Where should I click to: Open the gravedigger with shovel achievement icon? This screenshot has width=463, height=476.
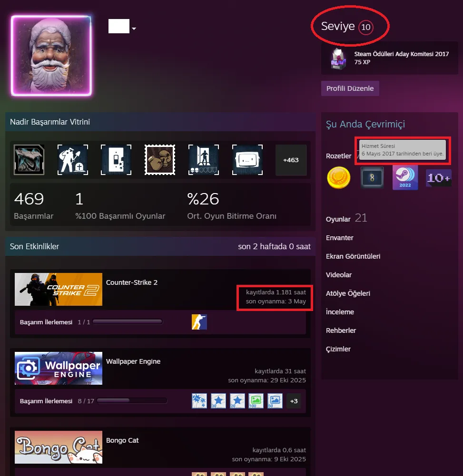[73, 160]
